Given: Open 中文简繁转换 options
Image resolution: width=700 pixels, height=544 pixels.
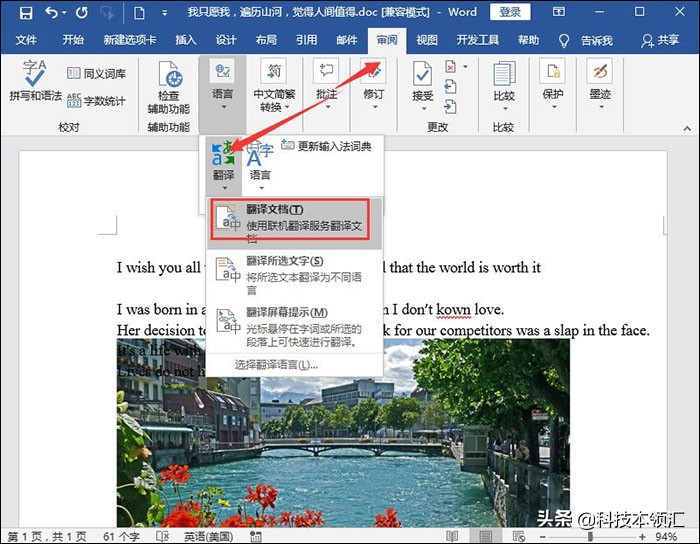Looking at the screenshot, I should 274,87.
